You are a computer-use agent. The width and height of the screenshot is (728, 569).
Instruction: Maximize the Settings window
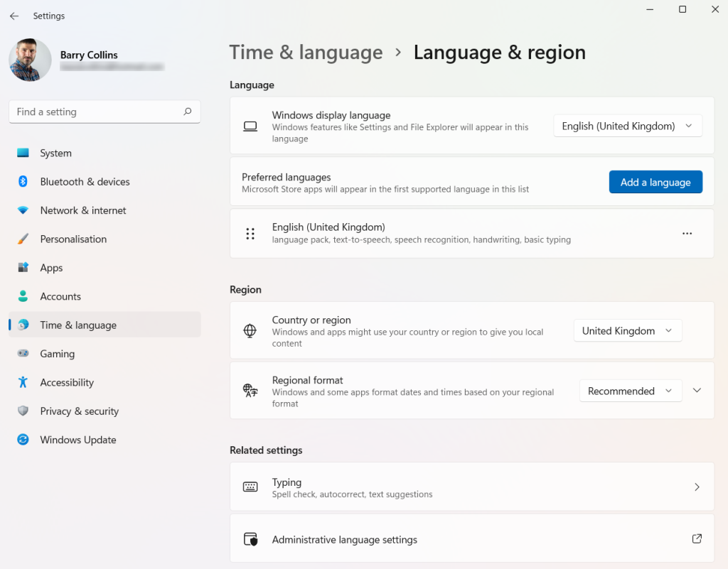point(682,9)
